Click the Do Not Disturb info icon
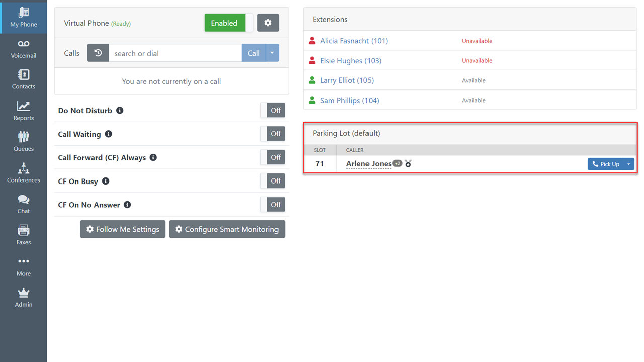This screenshot has height=362, width=644. (120, 111)
